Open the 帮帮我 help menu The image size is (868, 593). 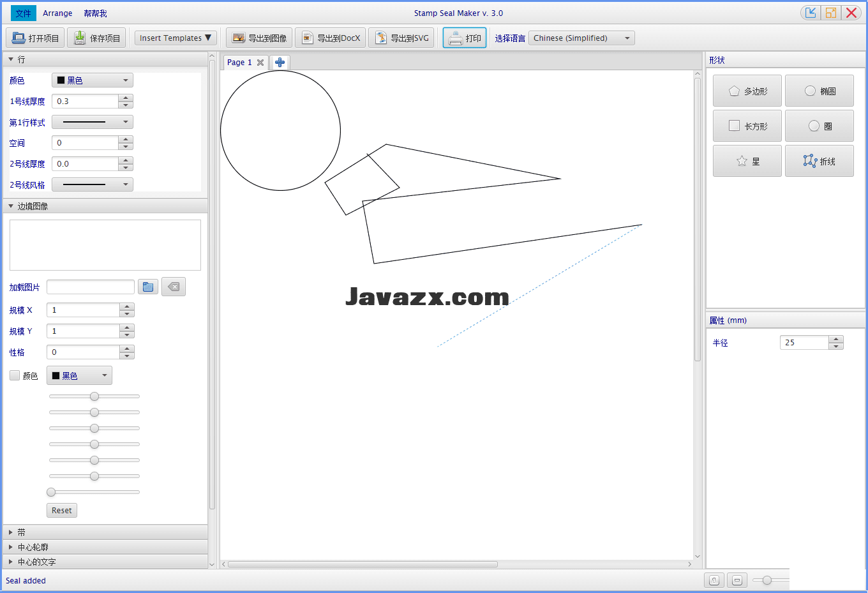[95, 13]
